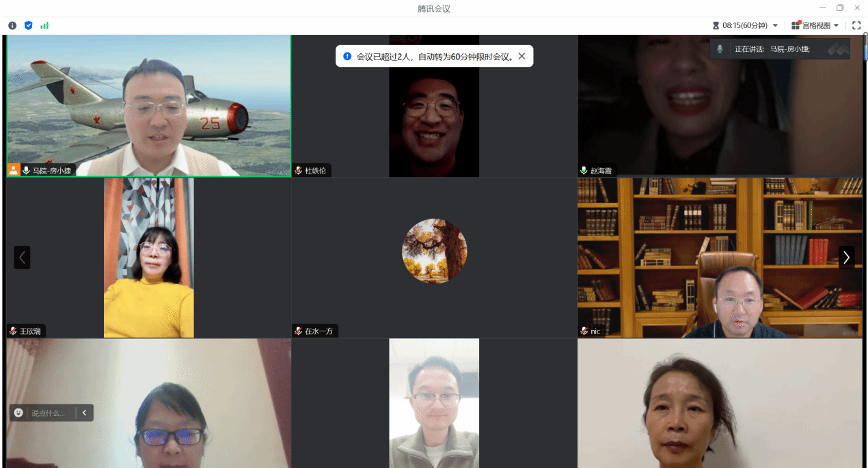Type in the 说点什么 chat field
The height and width of the screenshot is (468, 868).
[49, 413]
